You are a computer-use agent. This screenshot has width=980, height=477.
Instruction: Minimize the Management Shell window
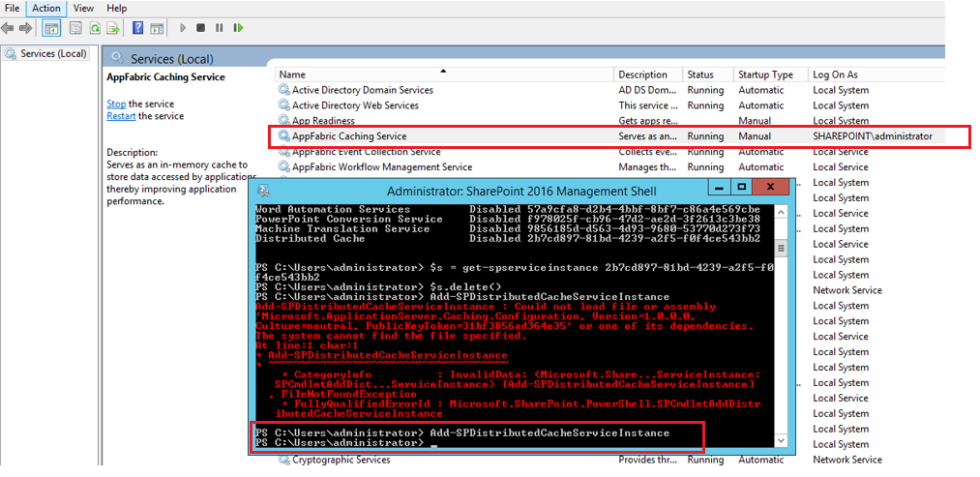point(720,187)
